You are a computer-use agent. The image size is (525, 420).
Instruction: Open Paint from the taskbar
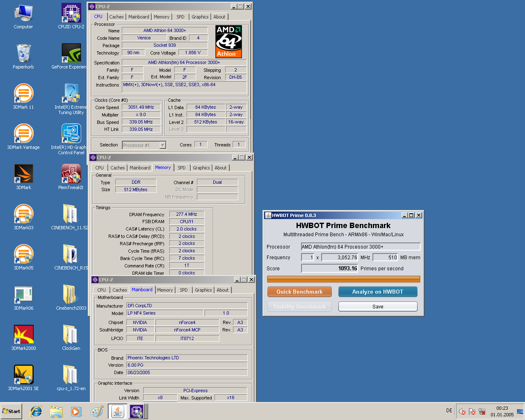click(97, 411)
